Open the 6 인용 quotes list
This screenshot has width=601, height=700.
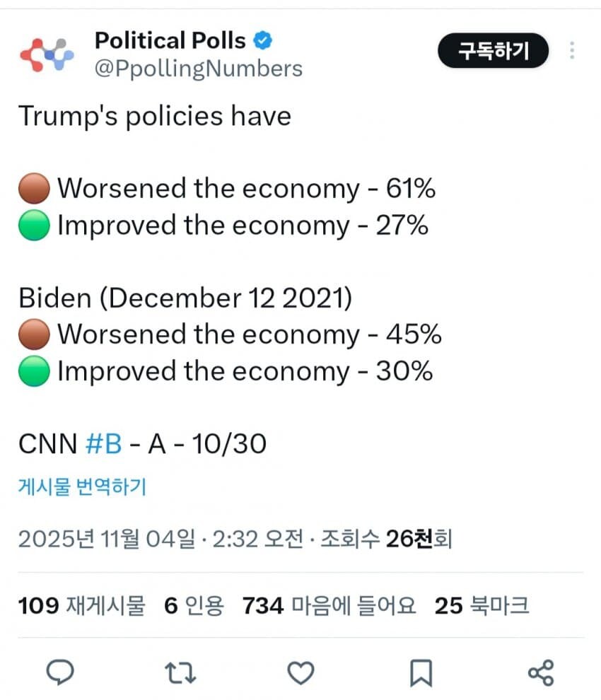coord(194,605)
